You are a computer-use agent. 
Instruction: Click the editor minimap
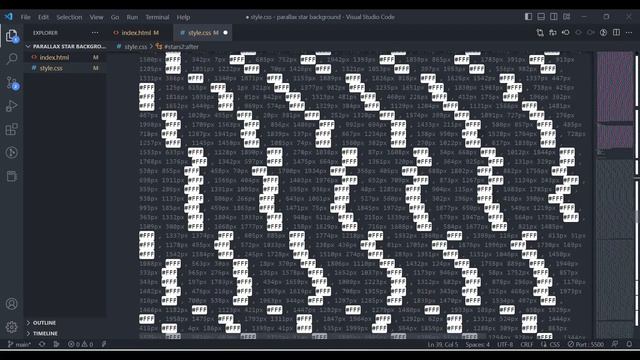click(x=615, y=195)
